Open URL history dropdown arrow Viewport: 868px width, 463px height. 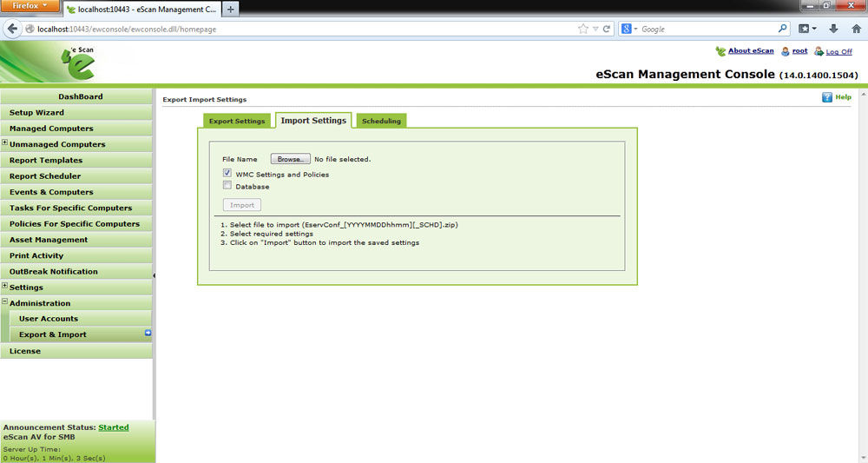coord(595,29)
